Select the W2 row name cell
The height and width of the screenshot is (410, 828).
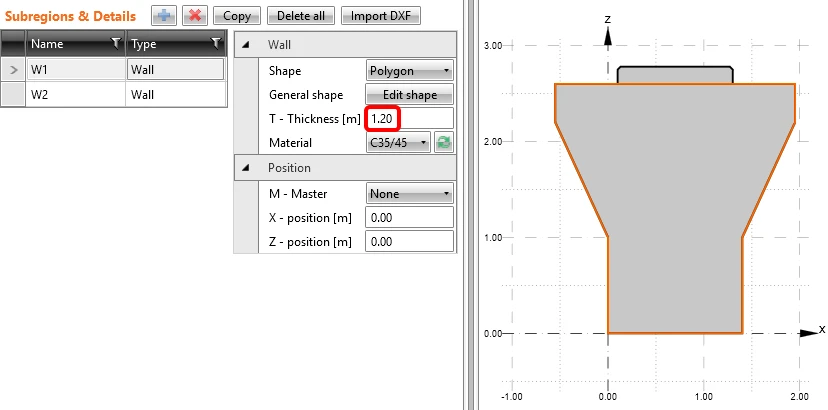point(76,95)
